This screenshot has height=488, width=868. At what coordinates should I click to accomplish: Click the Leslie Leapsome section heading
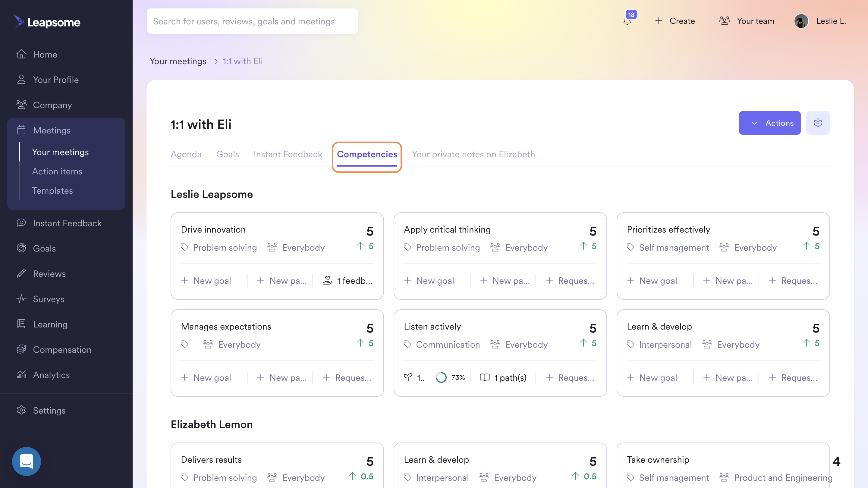coord(212,194)
